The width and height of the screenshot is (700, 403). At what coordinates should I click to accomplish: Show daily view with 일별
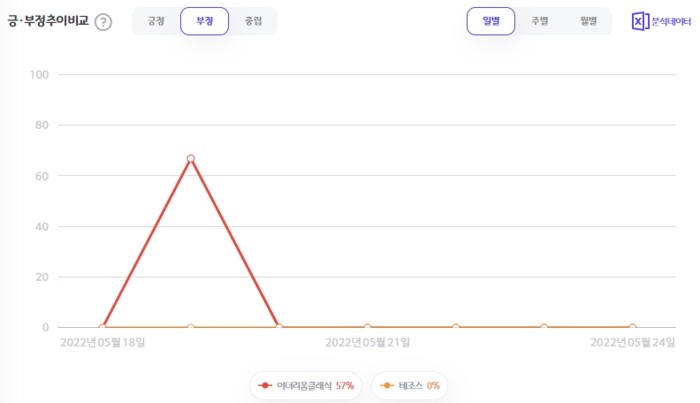click(491, 21)
